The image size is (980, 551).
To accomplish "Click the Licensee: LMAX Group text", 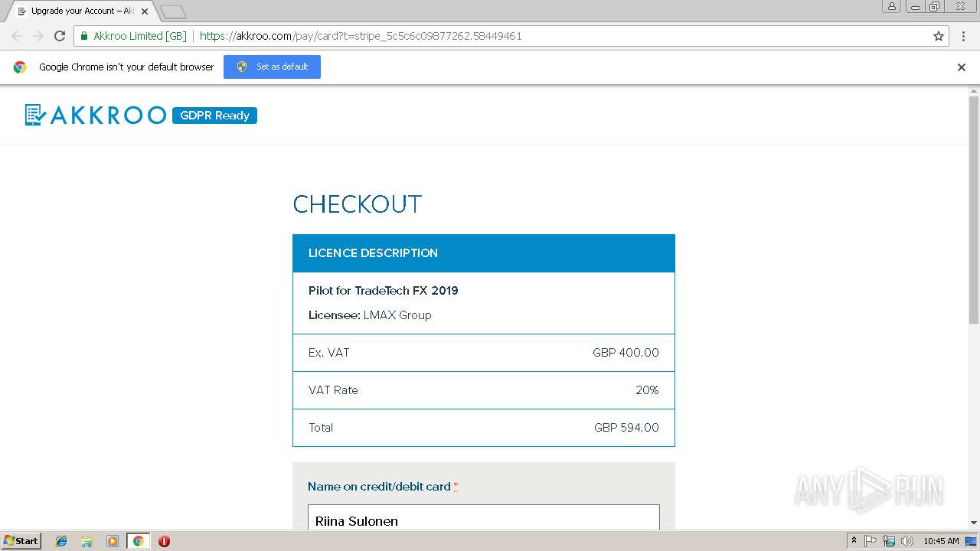I will click(x=370, y=315).
